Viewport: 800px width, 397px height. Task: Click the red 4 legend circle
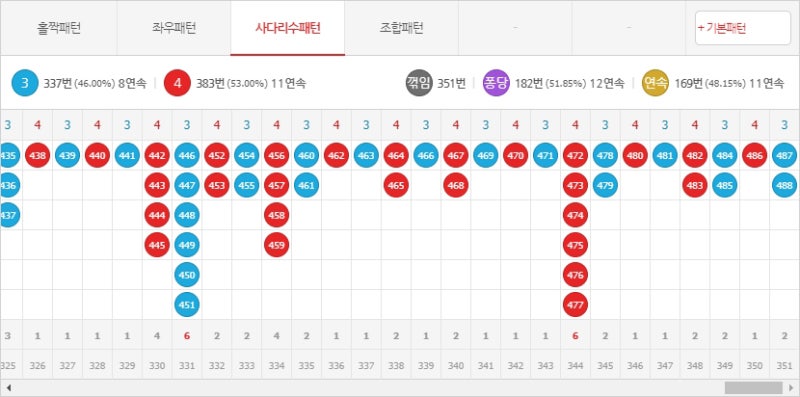pos(177,83)
